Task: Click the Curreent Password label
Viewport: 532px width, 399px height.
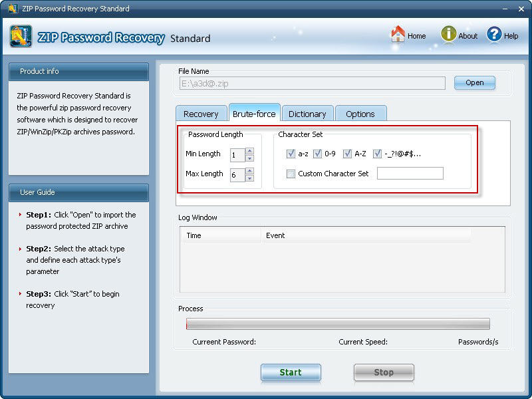Action: pyautogui.click(x=224, y=342)
